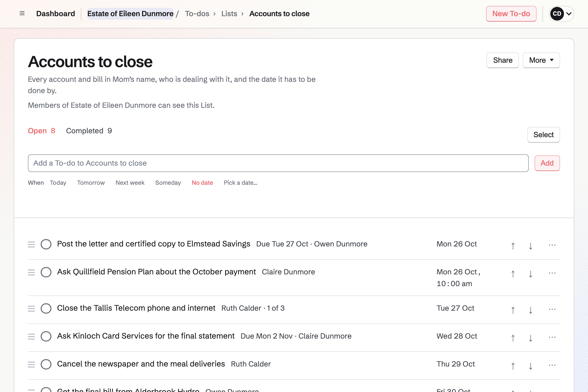Move the newspaper and meal deliveries to-do down

click(x=530, y=366)
